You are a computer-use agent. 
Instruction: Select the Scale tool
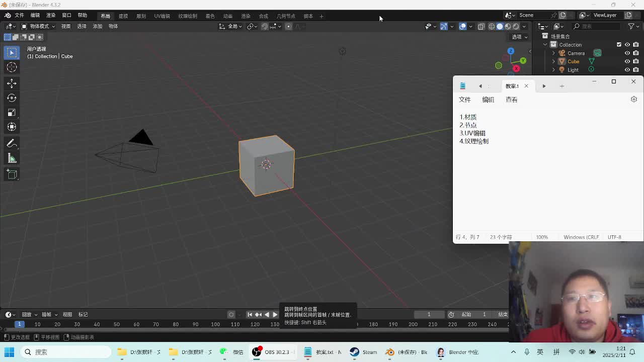coord(12,112)
